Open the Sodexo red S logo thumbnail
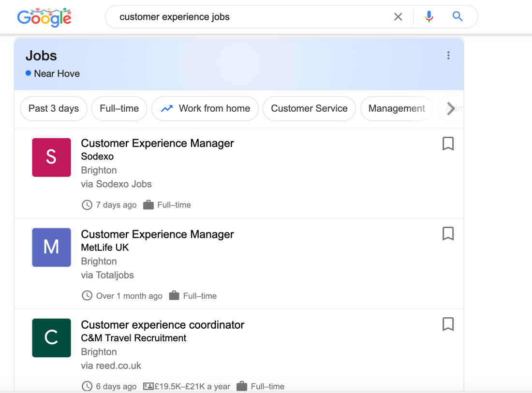Image resolution: width=532 pixels, height=393 pixels. (52, 157)
